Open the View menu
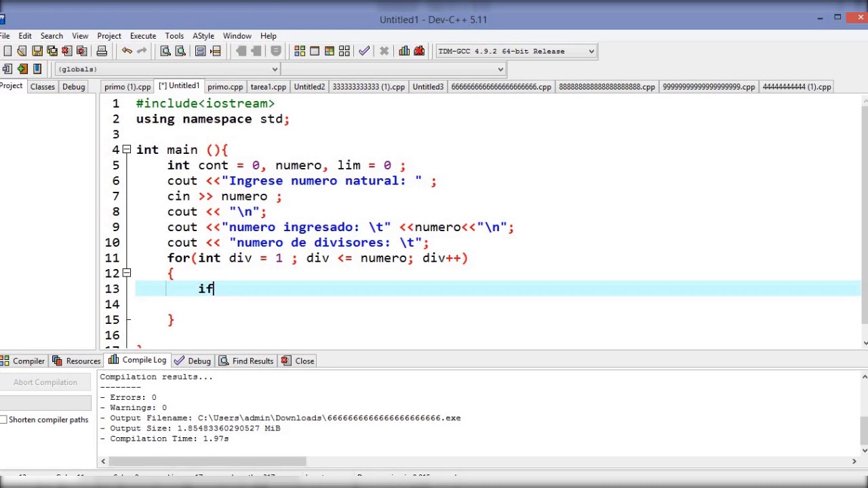Image resolution: width=868 pixels, height=488 pixels. 80,36
